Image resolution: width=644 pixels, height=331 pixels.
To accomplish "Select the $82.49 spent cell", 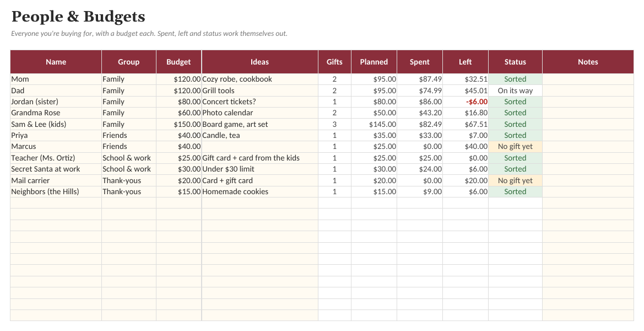I will pos(419,124).
